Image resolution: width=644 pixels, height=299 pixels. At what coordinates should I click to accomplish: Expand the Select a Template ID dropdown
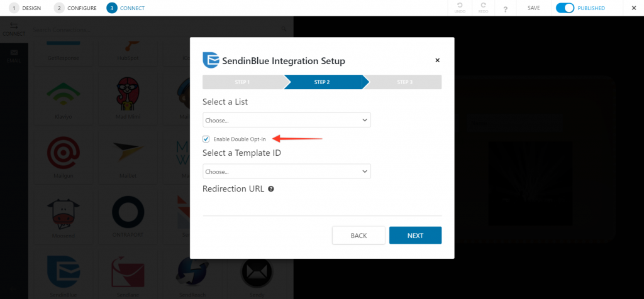pyautogui.click(x=287, y=171)
